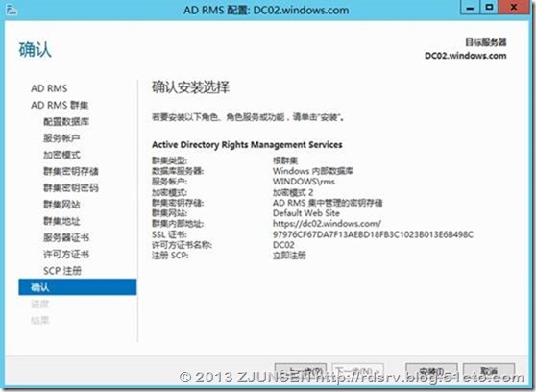The width and height of the screenshot is (536, 392).
Task: Maximize the AD RMS configuration window
Action: click(x=490, y=7)
